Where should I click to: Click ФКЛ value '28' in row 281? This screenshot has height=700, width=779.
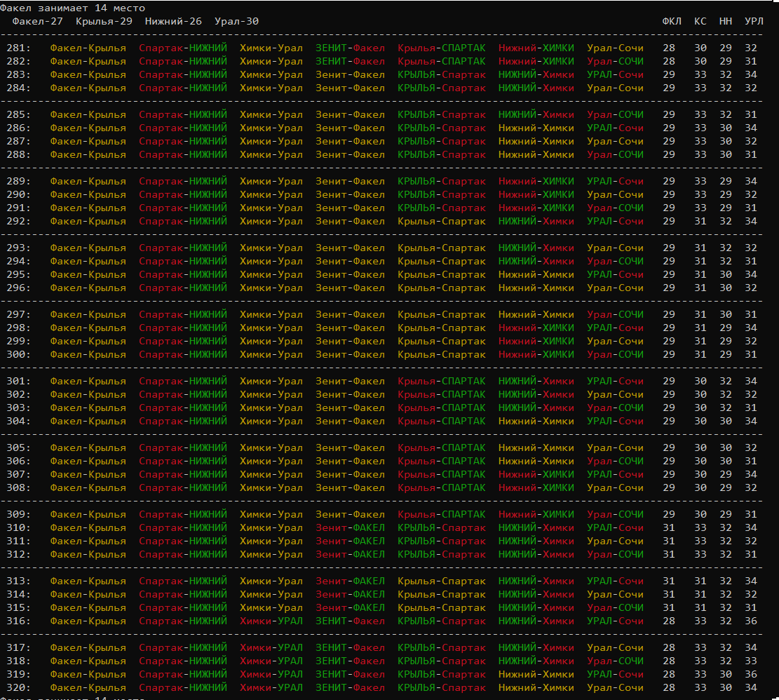(x=669, y=48)
